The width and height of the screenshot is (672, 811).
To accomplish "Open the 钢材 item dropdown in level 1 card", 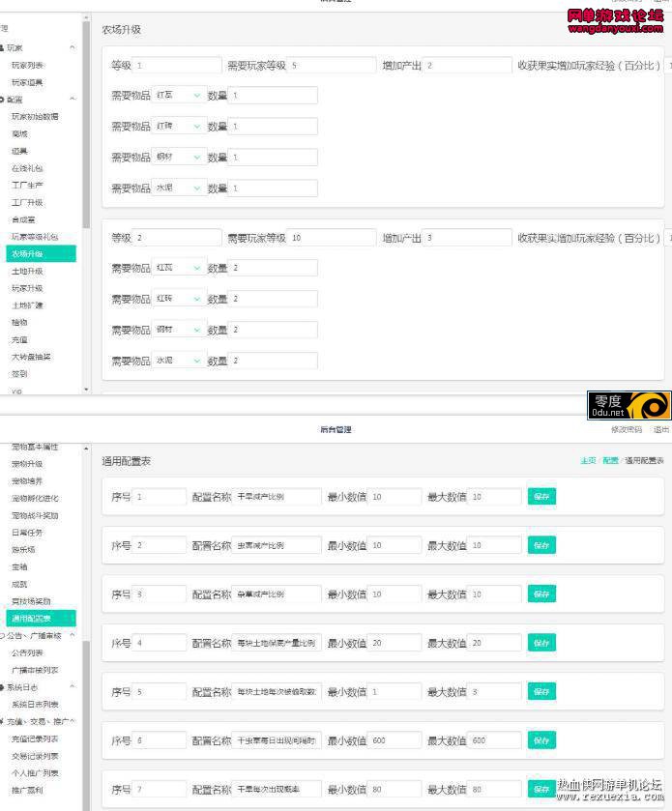I will coord(179,158).
